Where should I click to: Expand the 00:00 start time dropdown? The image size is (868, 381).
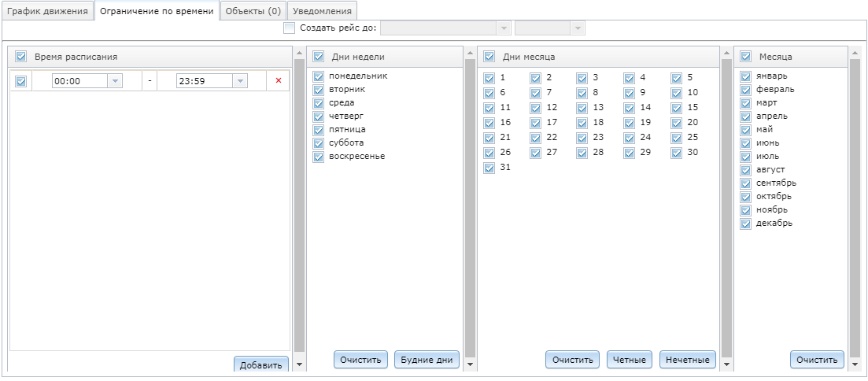click(115, 81)
